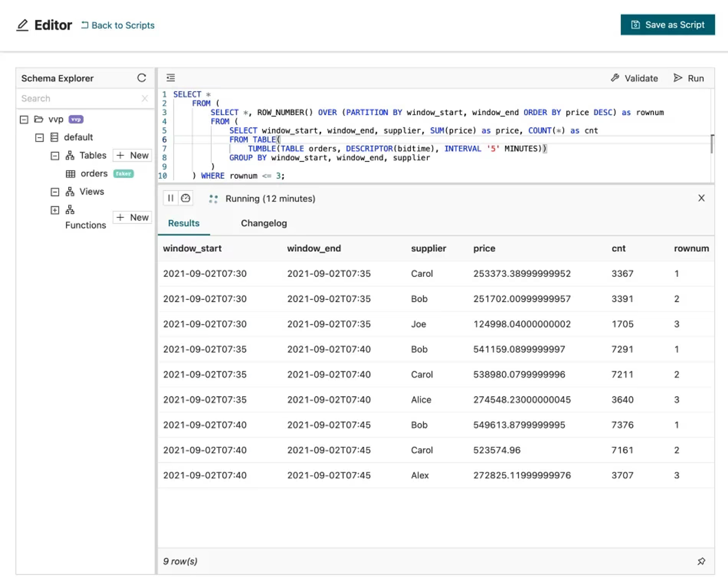
Task: Select the Results tab
Action: click(x=184, y=223)
